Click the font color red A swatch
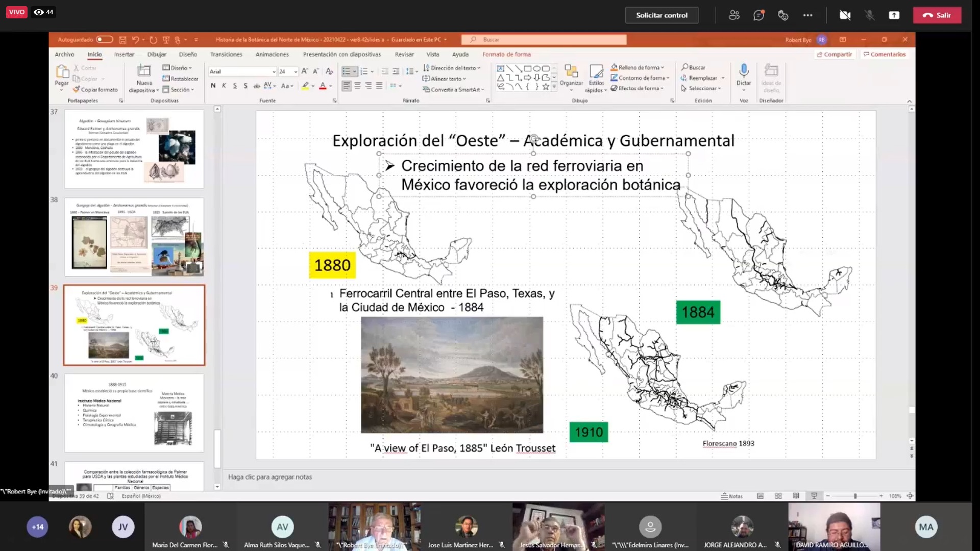This screenshot has width=980, height=551. pyautogui.click(x=323, y=86)
